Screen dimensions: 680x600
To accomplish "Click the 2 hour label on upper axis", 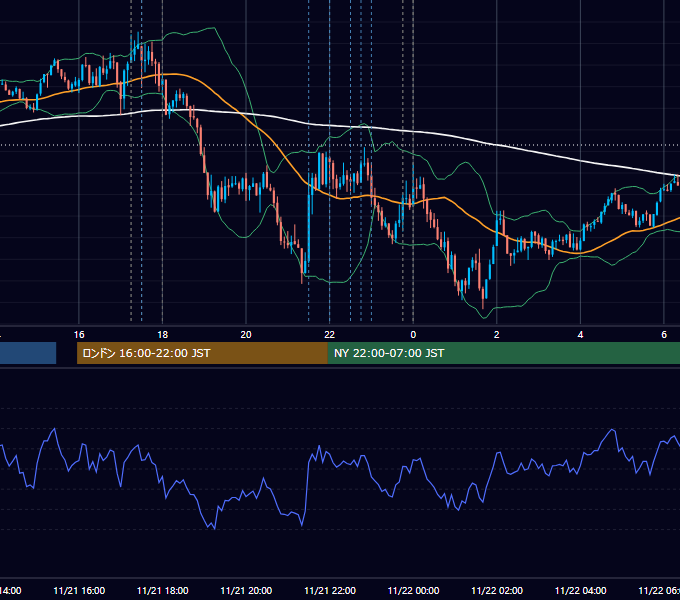I will (497, 335).
